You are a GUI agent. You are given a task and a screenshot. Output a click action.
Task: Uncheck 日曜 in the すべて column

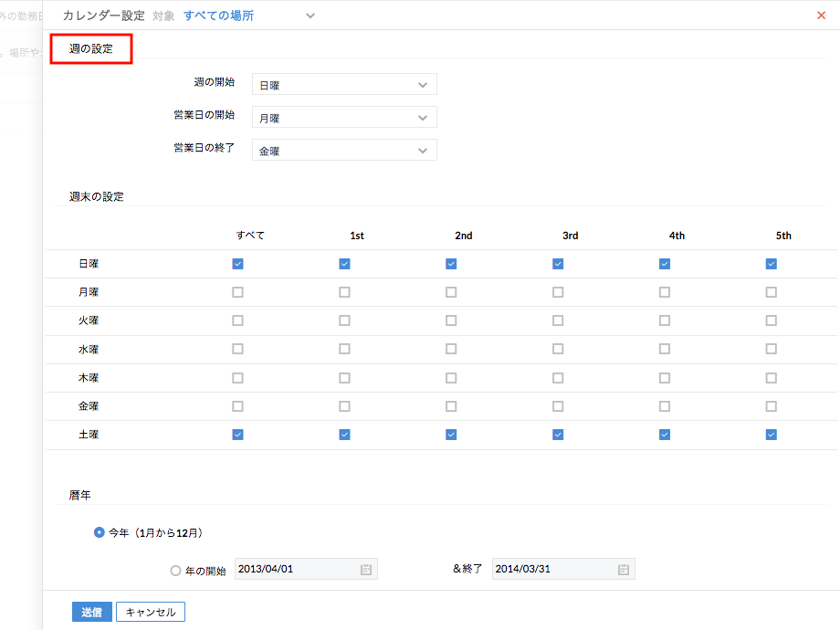click(x=237, y=264)
